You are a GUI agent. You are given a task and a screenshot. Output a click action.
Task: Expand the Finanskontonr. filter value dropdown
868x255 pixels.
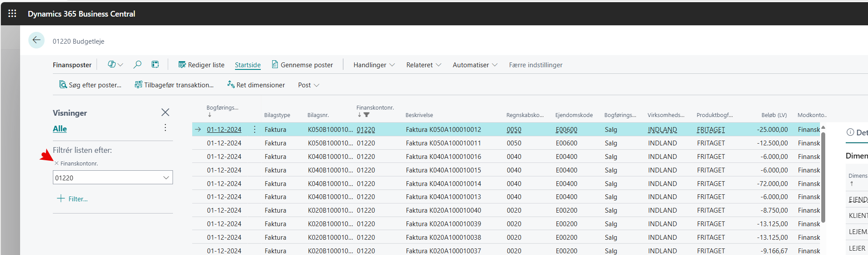tap(166, 178)
